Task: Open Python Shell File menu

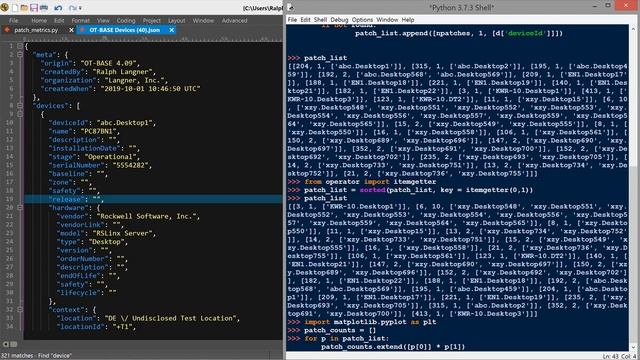Action: pos(292,20)
